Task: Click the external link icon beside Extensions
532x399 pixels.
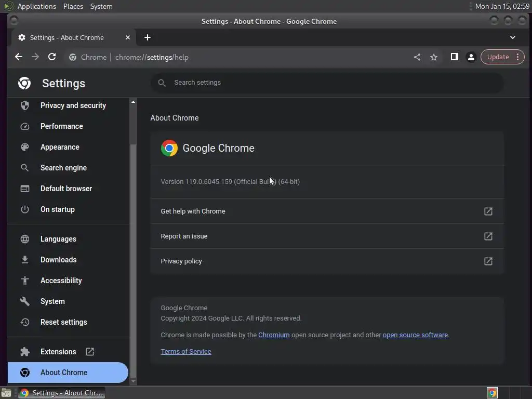Action: pyautogui.click(x=90, y=352)
